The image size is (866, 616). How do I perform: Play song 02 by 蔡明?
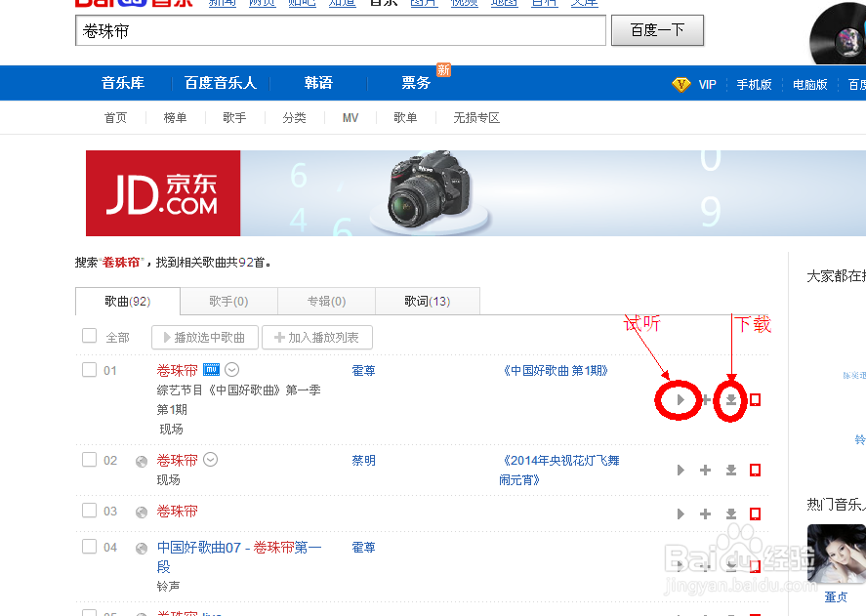tap(680, 471)
